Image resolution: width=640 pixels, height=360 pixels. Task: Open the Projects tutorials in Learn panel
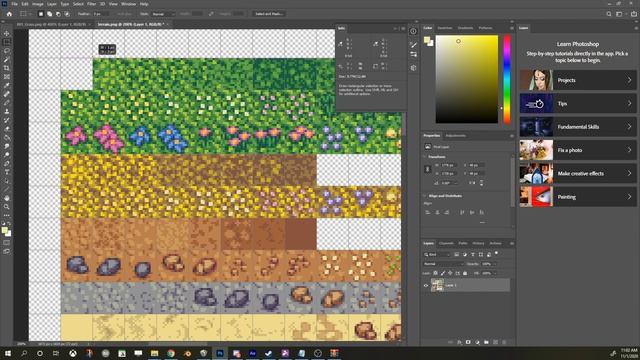[578, 80]
